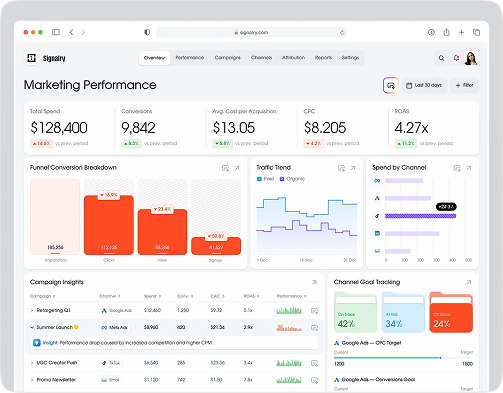Screen dimensions: 503x393
Task: Switch to the Reports tab
Action: 323,58
